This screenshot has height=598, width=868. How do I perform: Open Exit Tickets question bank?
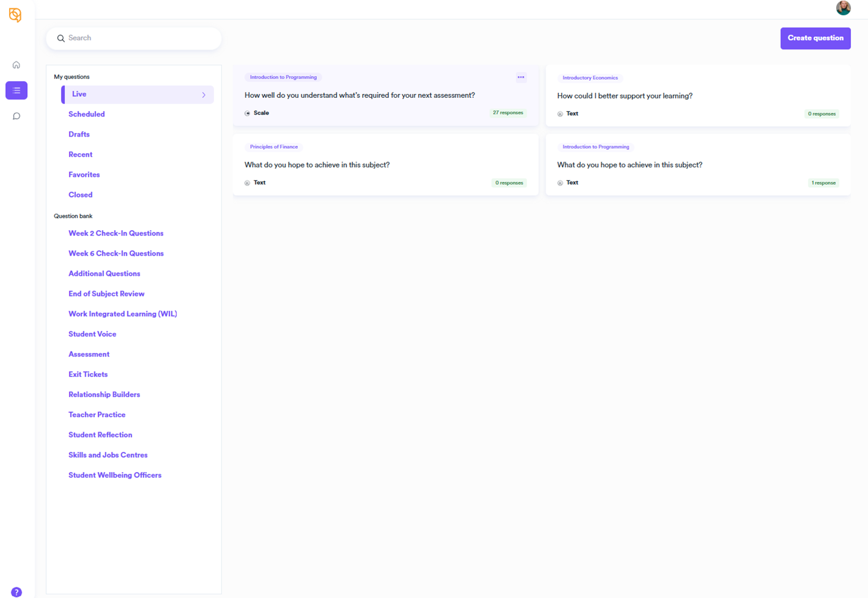[88, 375]
